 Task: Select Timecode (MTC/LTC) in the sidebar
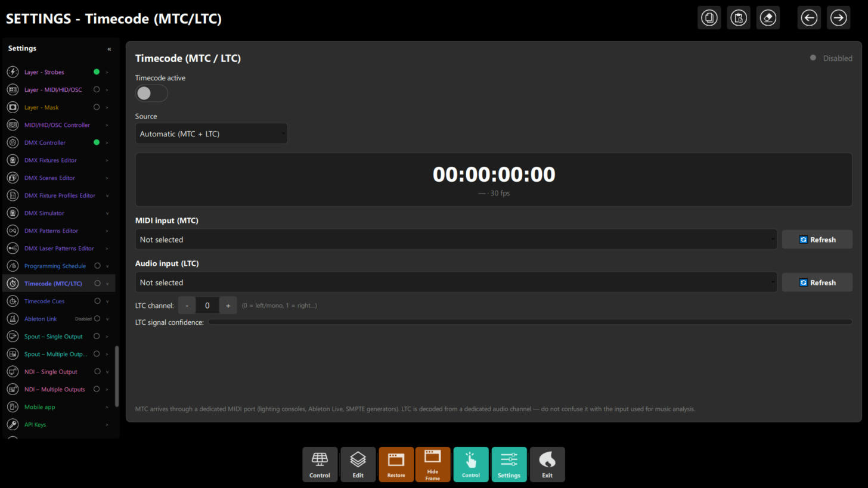[x=59, y=284]
